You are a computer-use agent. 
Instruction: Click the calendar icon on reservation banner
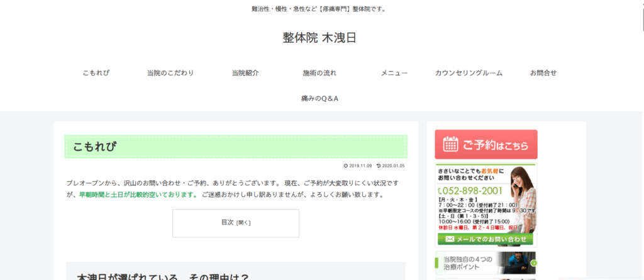[x=450, y=144]
